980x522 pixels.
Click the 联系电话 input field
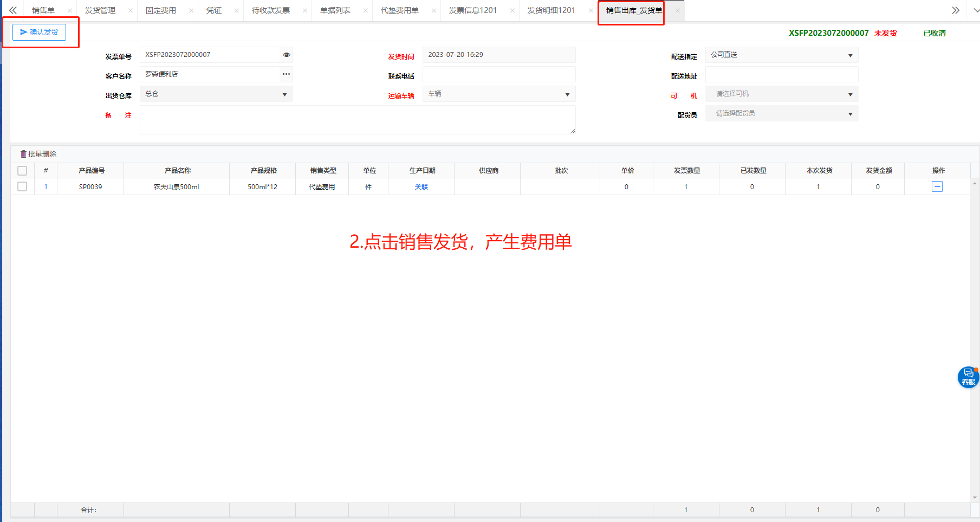(x=498, y=75)
